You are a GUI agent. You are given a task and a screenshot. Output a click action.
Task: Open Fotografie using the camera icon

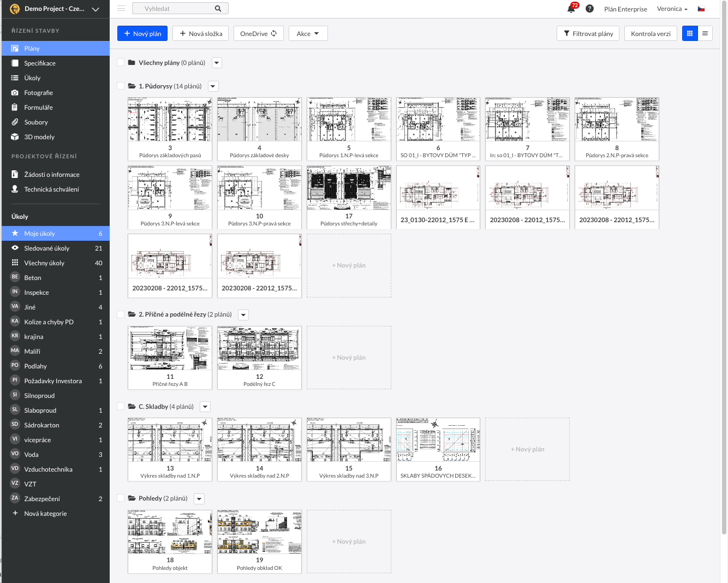click(x=15, y=92)
